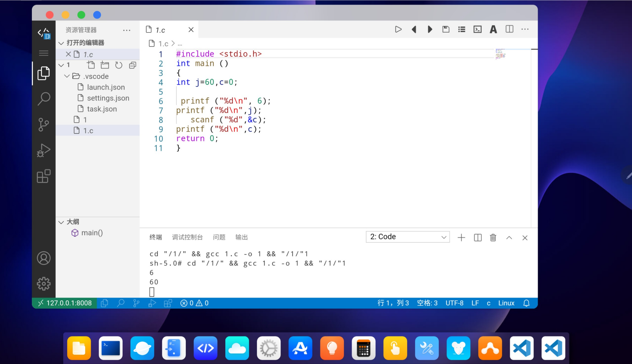Open the list icon in editor toolbar
Image resolution: width=632 pixels, height=364 pixels.
click(462, 29)
